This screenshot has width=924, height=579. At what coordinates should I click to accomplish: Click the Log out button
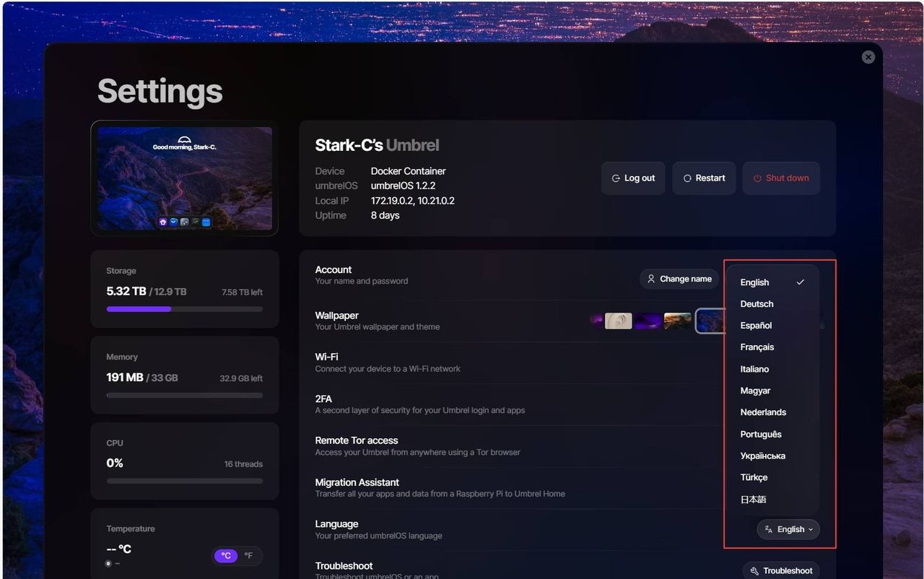(x=633, y=178)
